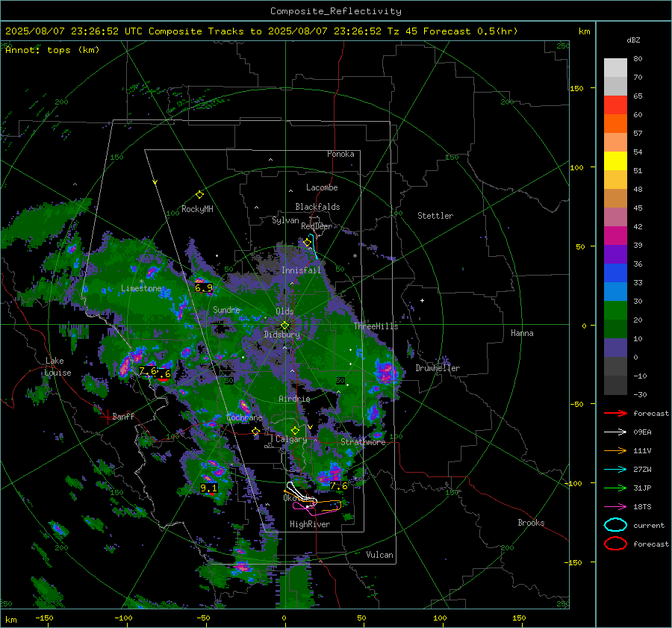Click the magenta 18TS track arrow
This screenshot has height=628, width=672.
[615, 507]
